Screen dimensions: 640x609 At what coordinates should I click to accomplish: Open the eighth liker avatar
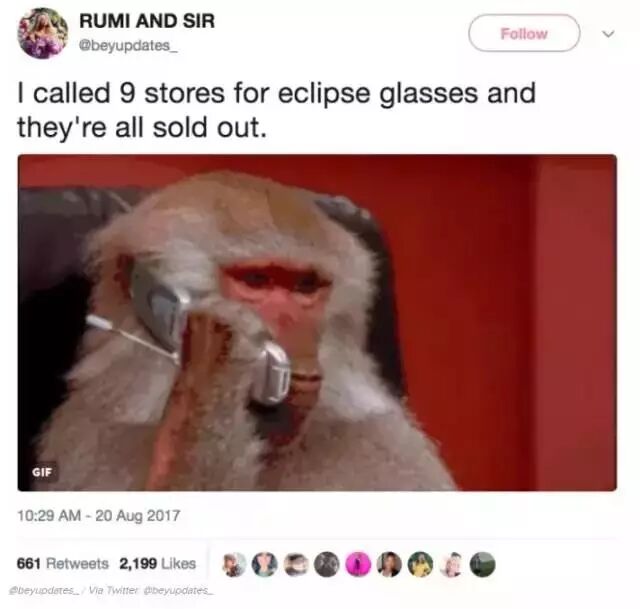[451, 565]
